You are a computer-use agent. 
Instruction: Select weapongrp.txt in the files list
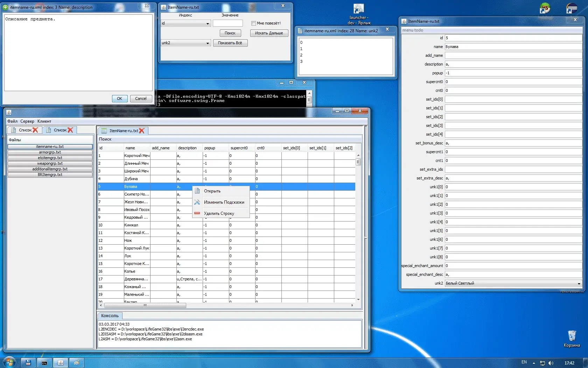50,163
